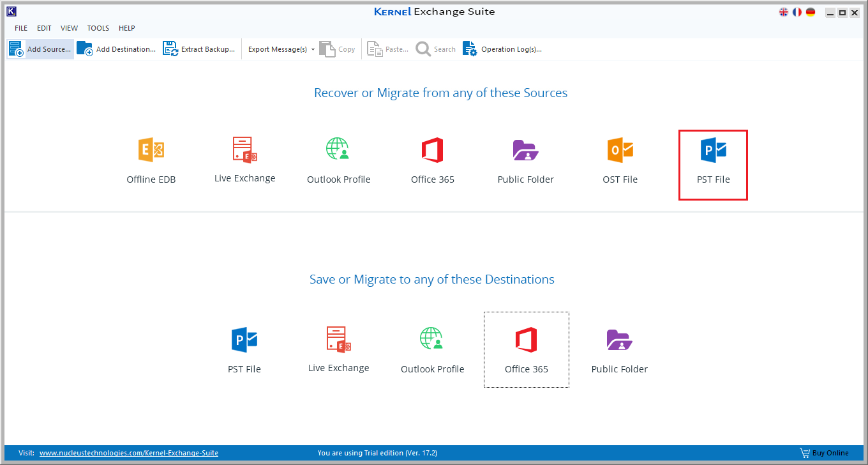
Task: Choose Public Folder destination icon
Action: click(x=620, y=351)
